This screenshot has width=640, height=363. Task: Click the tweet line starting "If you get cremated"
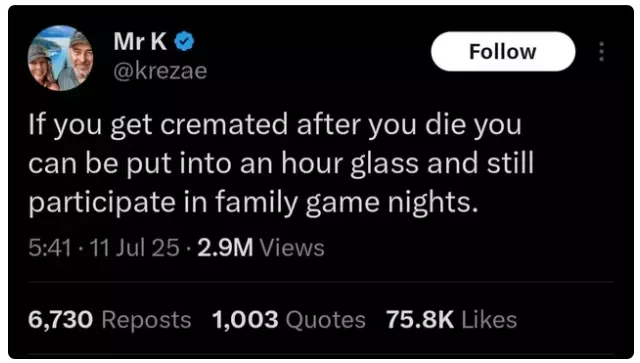tap(275, 125)
